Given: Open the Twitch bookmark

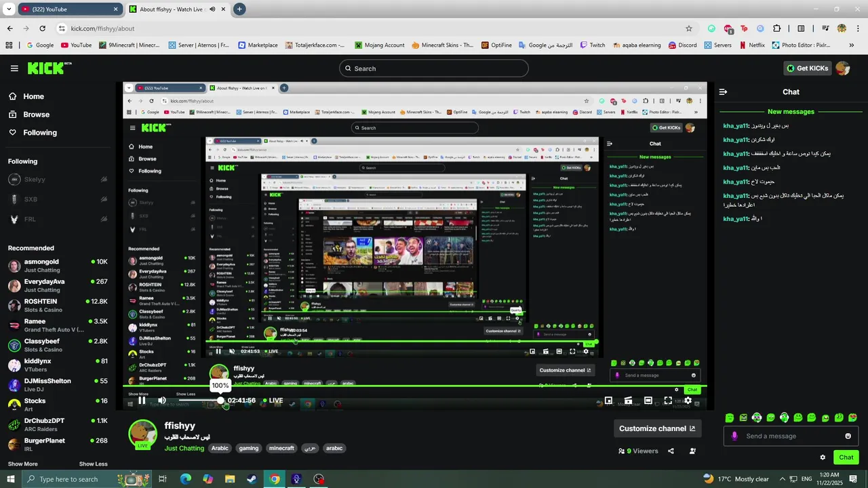Looking at the screenshot, I should coord(591,45).
